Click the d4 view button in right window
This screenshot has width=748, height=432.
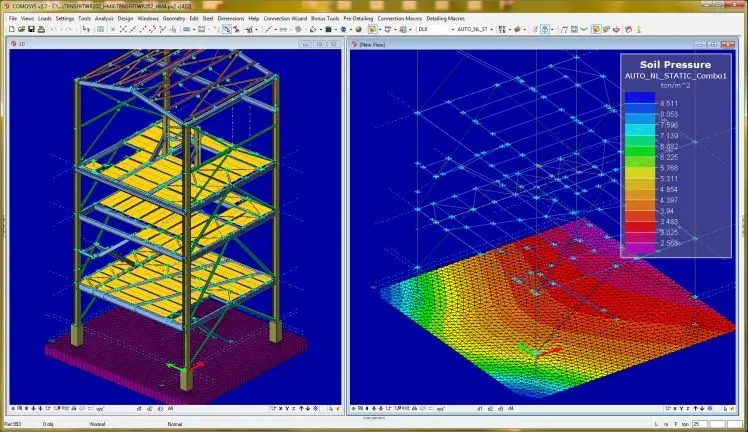[x=508, y=409]
